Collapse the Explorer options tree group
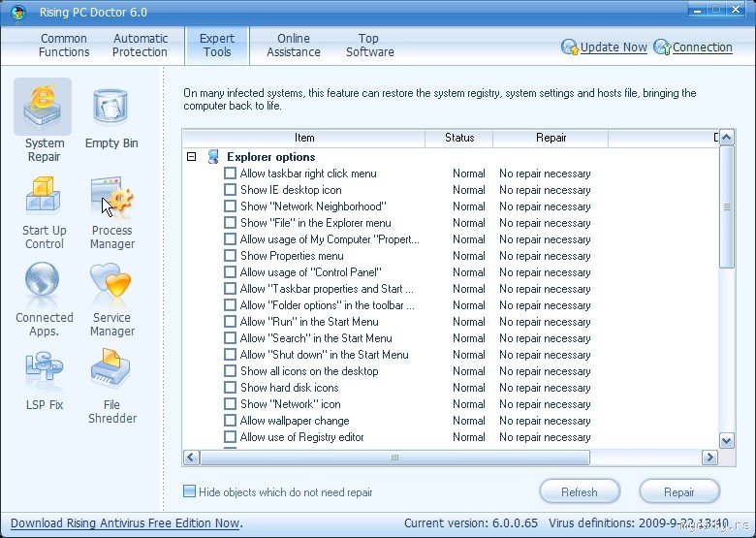Viewport: 756px width, 538px height. coord(191,157)
